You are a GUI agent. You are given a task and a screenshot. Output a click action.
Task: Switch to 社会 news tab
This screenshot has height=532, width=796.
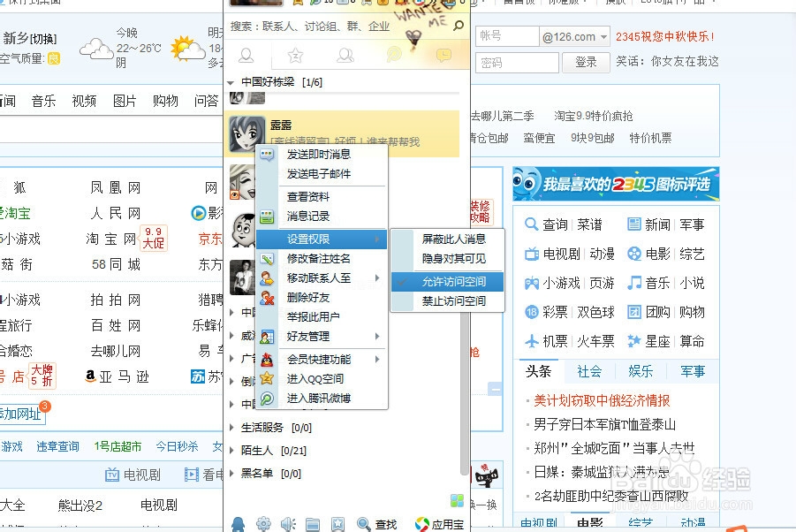point(589,371)
